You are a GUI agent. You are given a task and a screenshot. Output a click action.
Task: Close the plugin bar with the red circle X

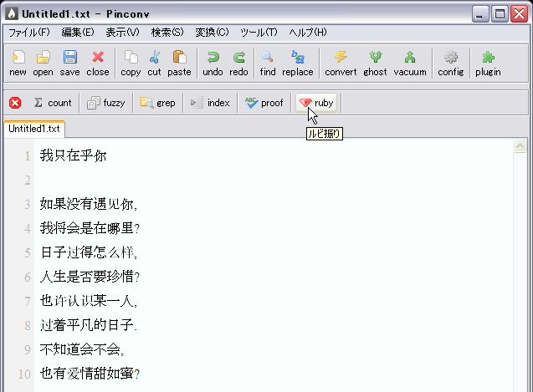(x=15, y=103)
